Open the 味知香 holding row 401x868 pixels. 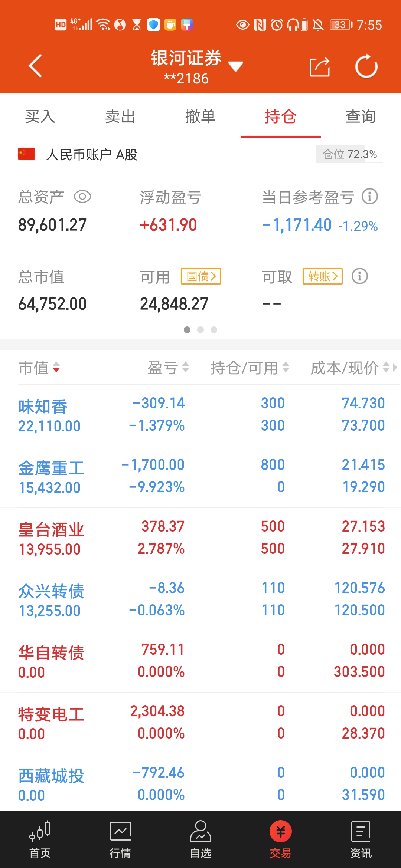[200, 415]
